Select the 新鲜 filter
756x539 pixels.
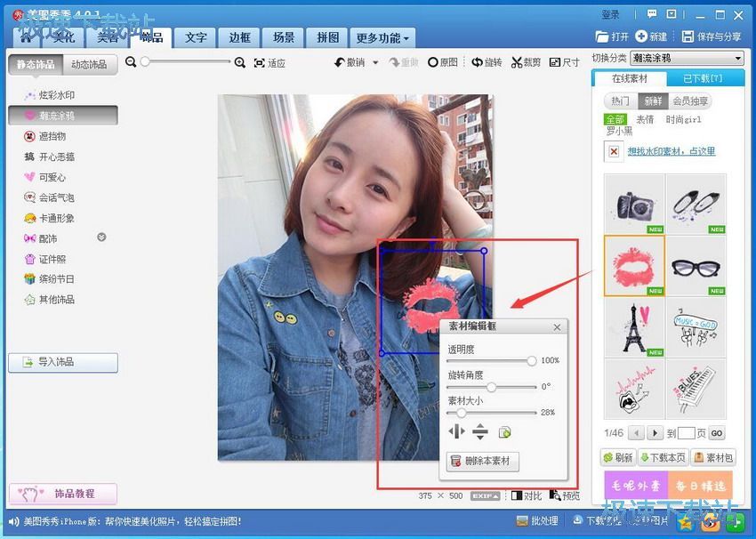[654, 101]
